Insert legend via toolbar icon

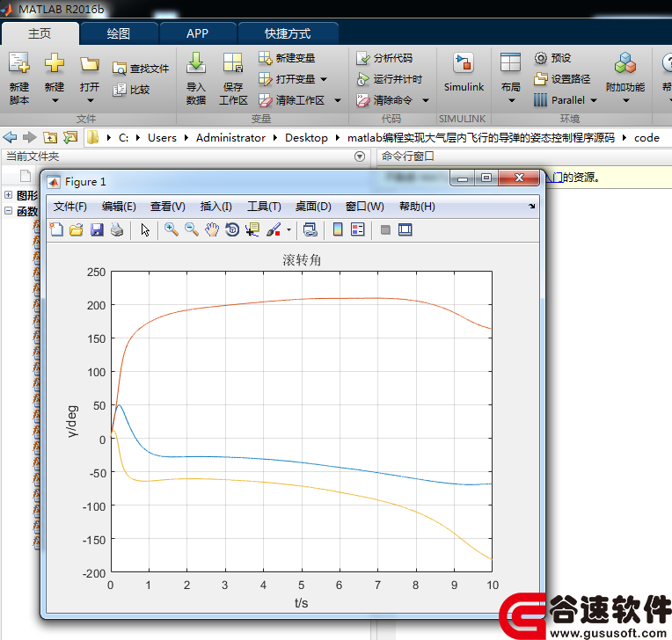(x=357, y=229)
